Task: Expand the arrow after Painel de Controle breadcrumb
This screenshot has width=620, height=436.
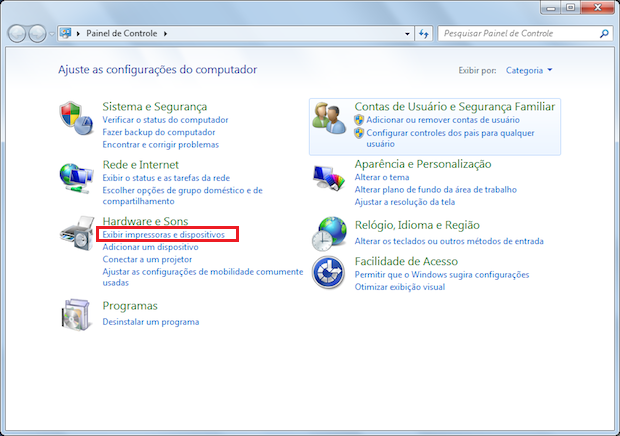Action: (x=165, y=34)
